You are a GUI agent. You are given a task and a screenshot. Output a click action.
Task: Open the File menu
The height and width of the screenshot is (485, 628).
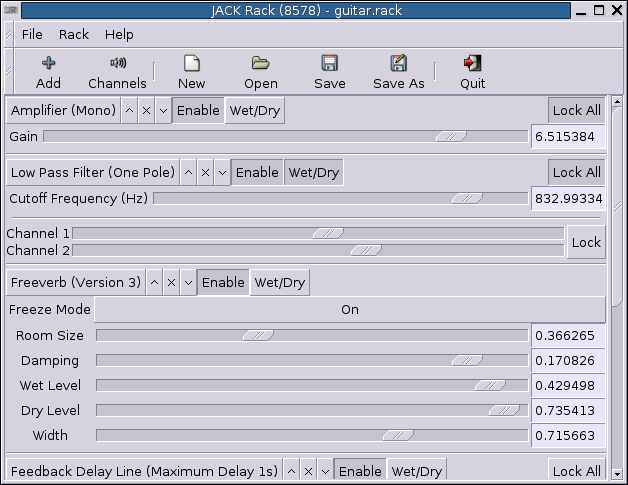point(32,34)
